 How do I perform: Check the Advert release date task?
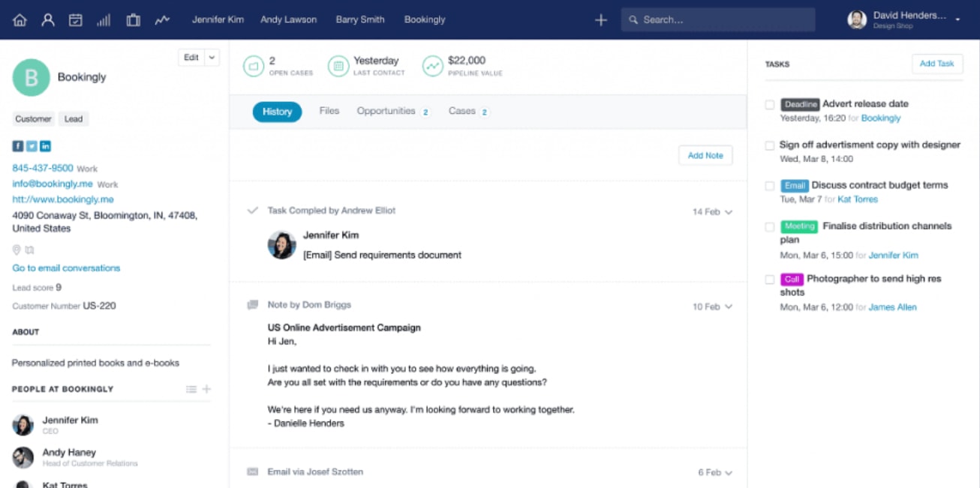click(x=769, y=105)
